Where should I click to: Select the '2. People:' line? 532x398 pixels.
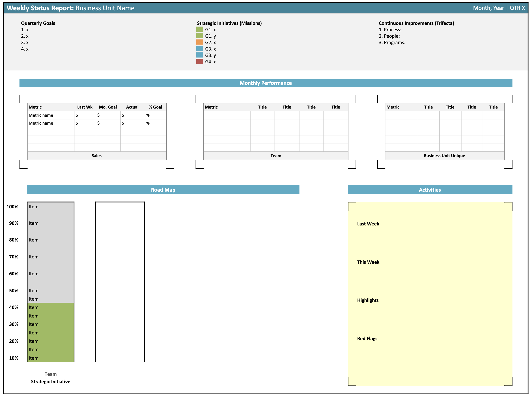(389, 36)
